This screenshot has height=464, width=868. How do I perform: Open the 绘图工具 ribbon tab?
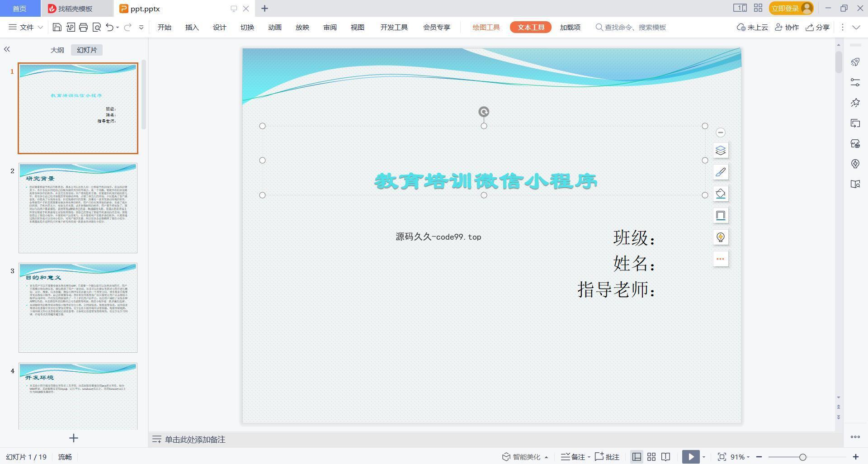(486, 27)
